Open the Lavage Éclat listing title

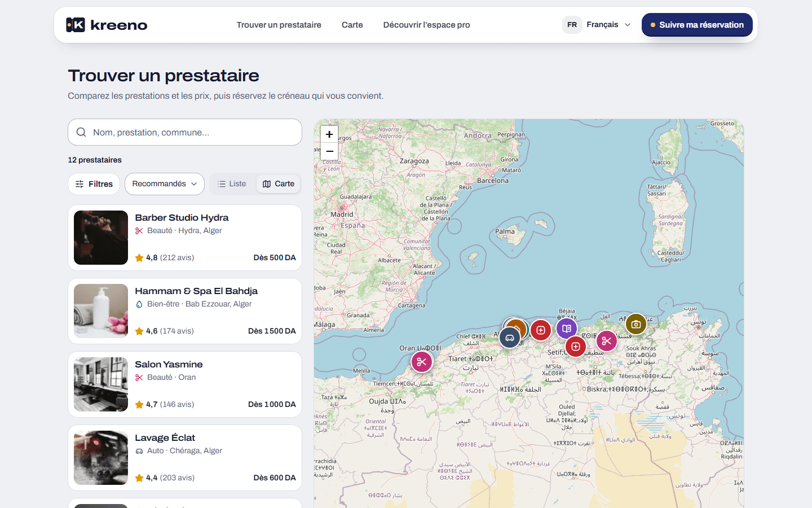[x=165, y=438]
